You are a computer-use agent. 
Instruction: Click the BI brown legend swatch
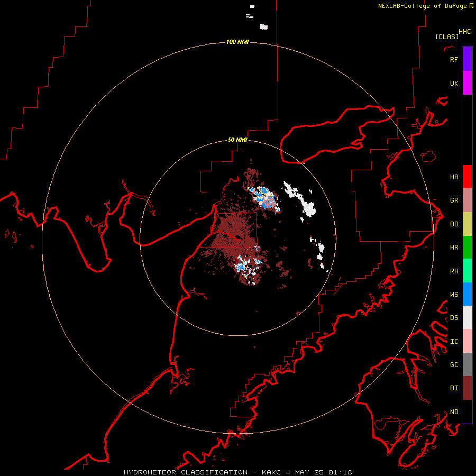(x=467, y=388)
